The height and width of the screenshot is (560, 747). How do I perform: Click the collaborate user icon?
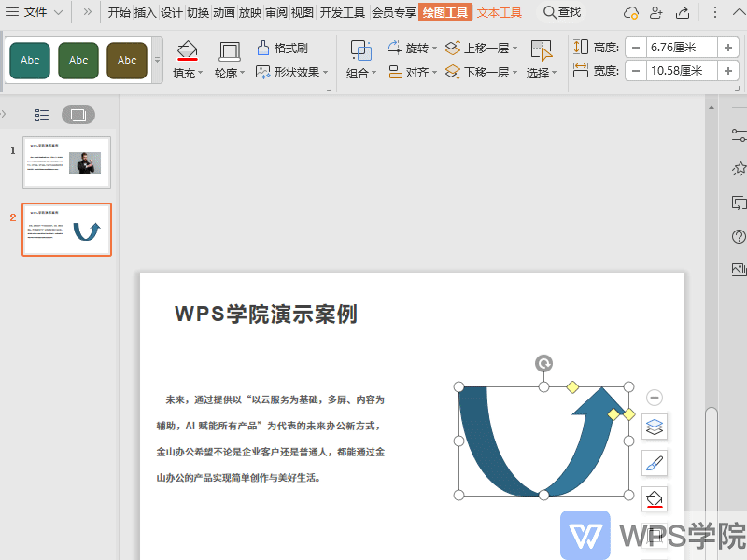tap(656, 12)
